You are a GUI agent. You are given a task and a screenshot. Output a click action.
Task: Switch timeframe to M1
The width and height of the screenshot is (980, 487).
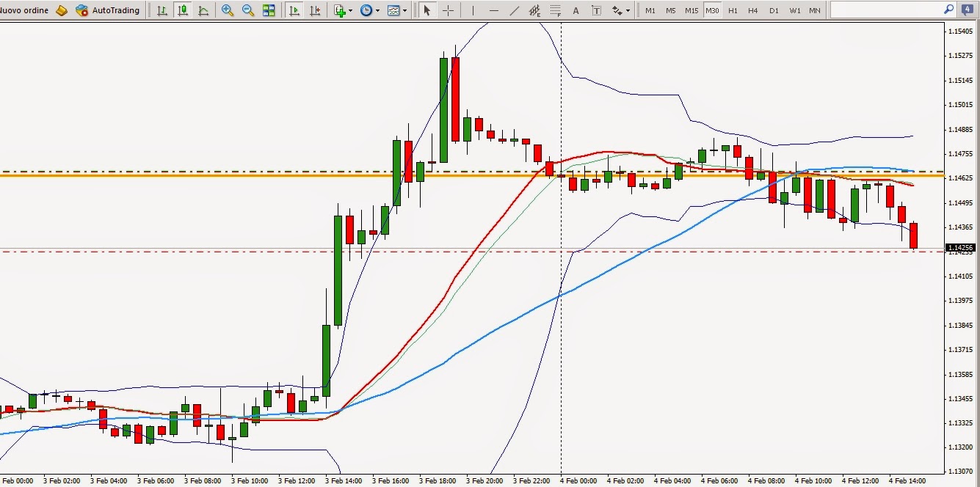650,10
